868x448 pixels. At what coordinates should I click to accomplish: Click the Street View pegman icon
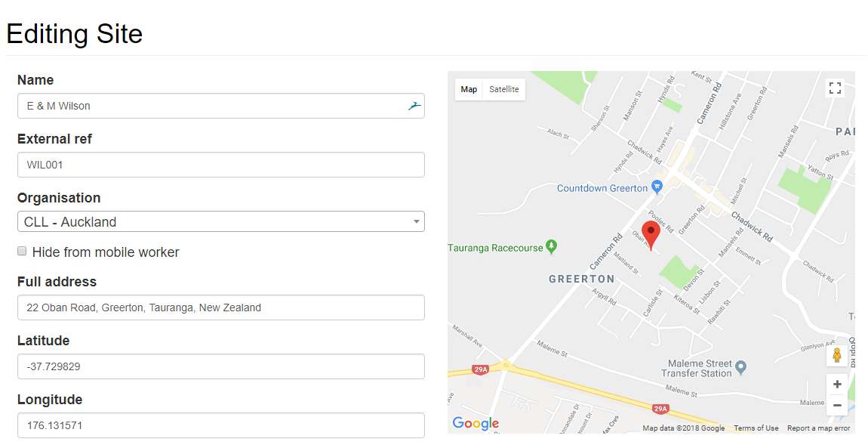pos(836,356)
